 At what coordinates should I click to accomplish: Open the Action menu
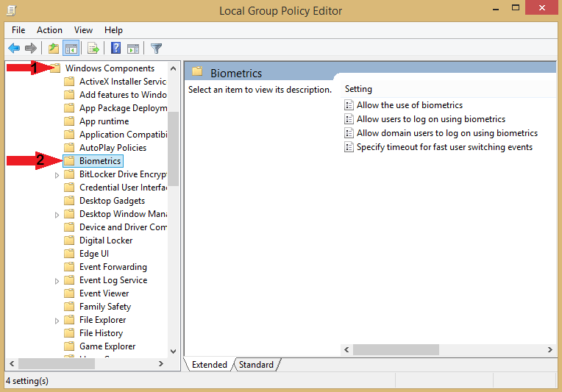[49, 30]
